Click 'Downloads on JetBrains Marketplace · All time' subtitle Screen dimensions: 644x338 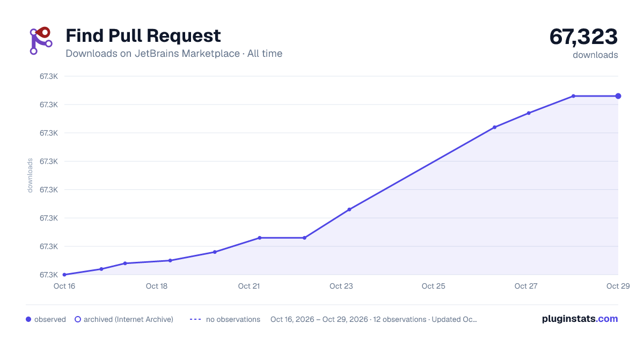click(x=174, y=54)
